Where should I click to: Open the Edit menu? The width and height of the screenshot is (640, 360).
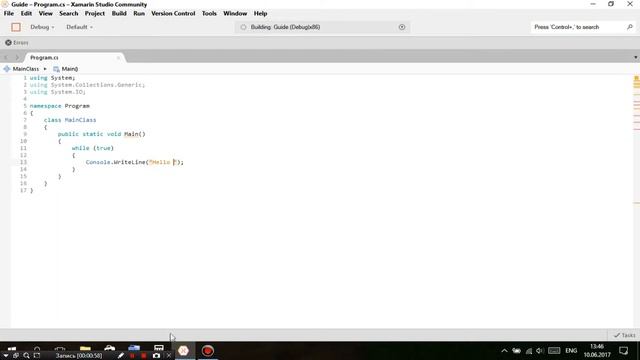point(26,13)
